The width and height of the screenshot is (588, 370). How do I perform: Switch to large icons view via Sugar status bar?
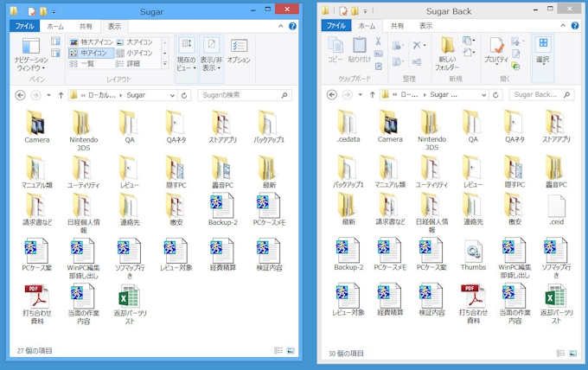(x=291, y=350)
